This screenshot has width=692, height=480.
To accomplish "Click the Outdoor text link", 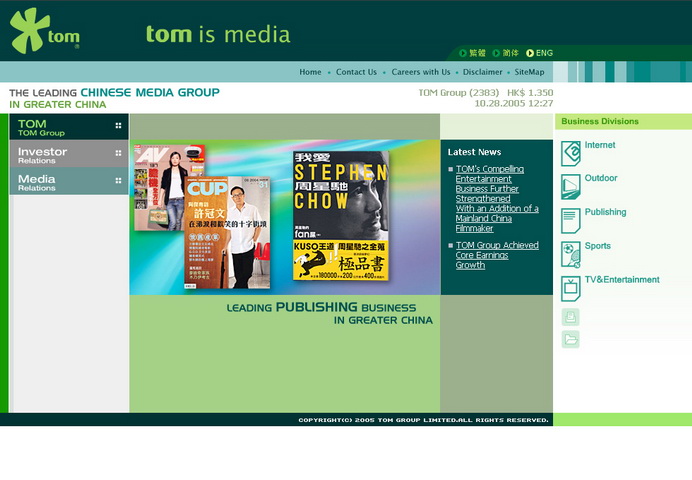I will point(601,178).
